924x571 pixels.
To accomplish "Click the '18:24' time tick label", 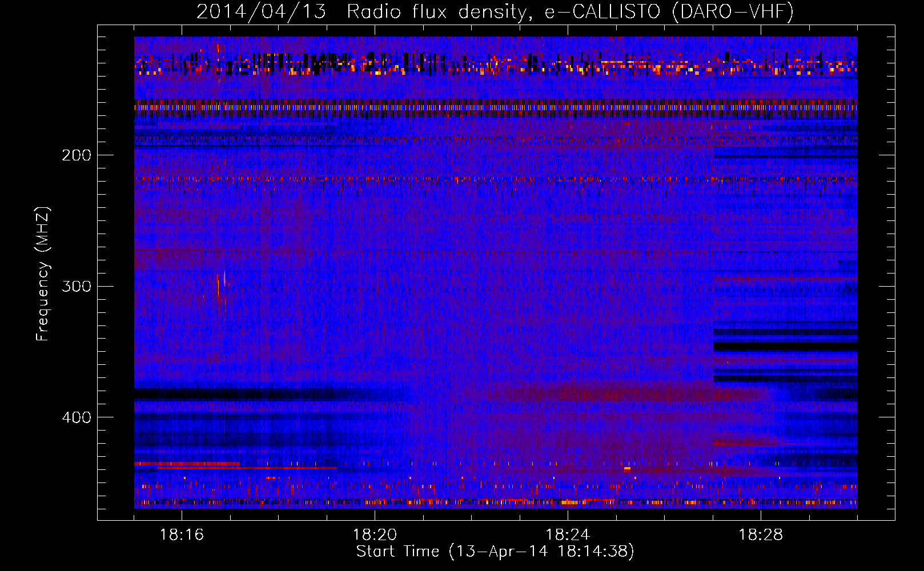I will point(568,535).
